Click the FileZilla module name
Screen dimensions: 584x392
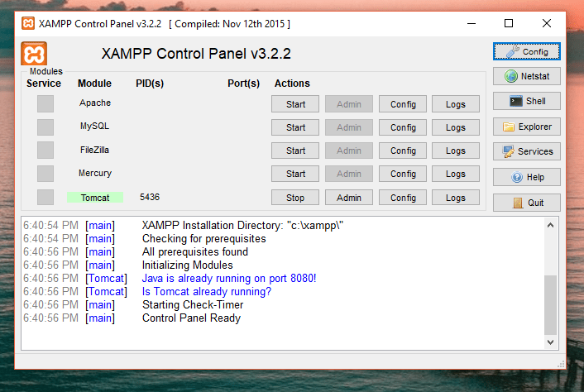94,150
